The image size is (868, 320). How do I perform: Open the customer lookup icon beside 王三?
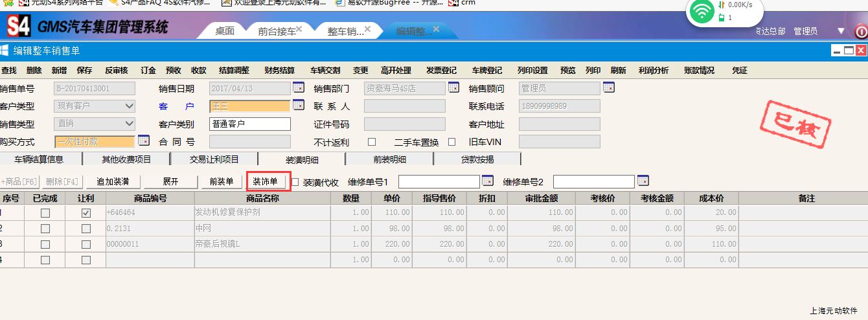299,105
